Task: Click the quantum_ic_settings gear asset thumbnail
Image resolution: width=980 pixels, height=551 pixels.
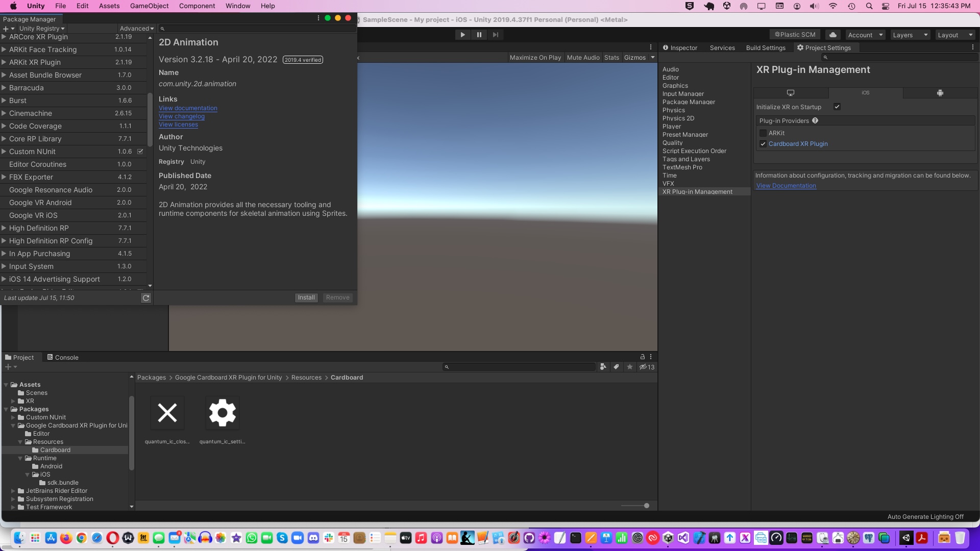Action: (x=222, y=413)
